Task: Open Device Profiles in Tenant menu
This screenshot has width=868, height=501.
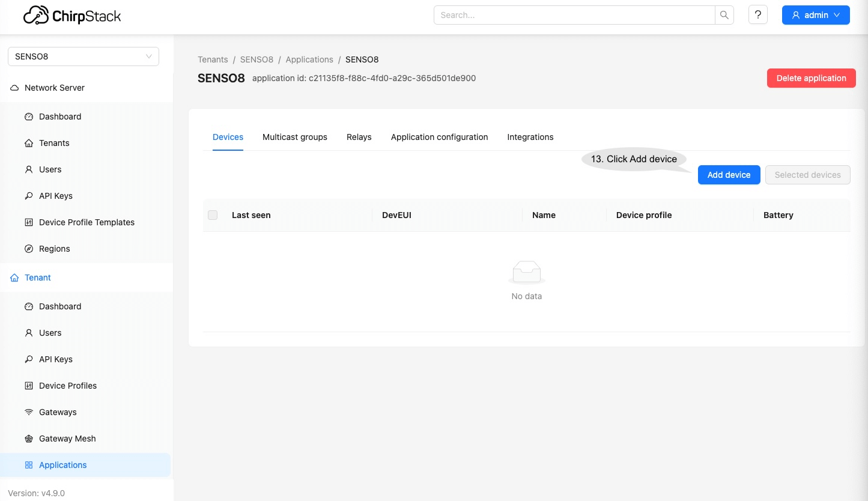Action: (68, 386)
